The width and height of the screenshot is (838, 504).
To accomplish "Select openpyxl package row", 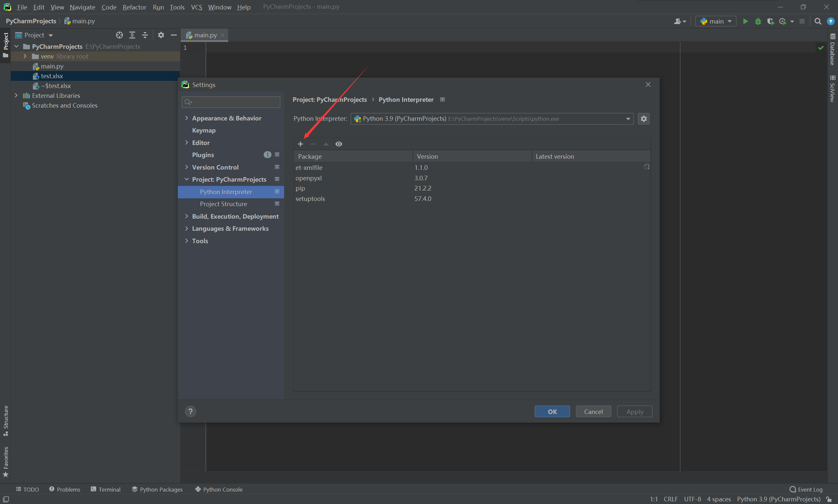I will pos(472,178).
